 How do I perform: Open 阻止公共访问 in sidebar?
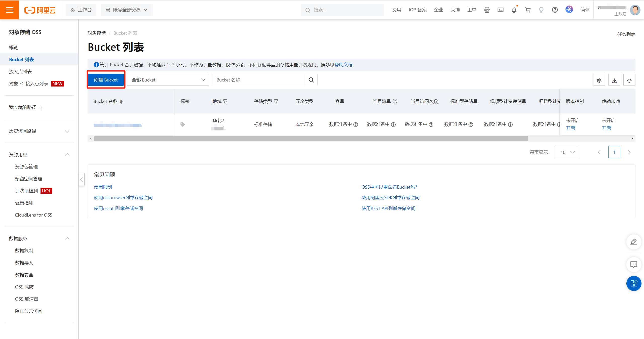click(29, 311)
